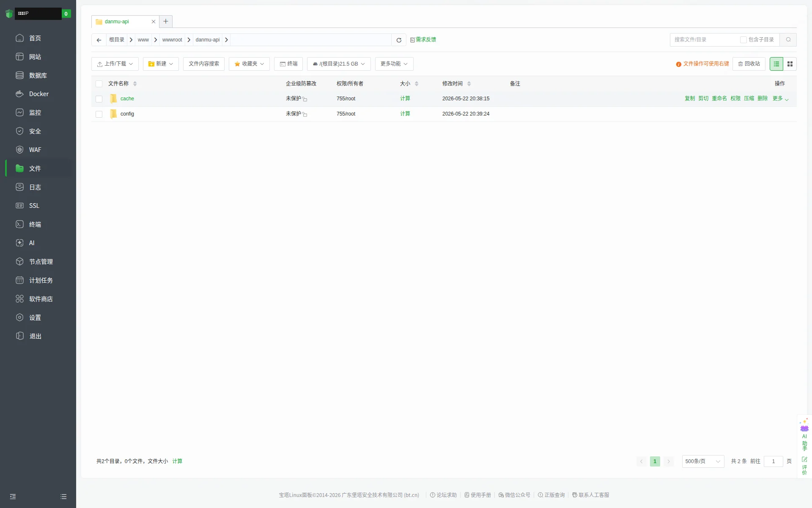Screen dimensions: 812x508
Task: Click the back arrow in path bar
Action: pos(99,40)
